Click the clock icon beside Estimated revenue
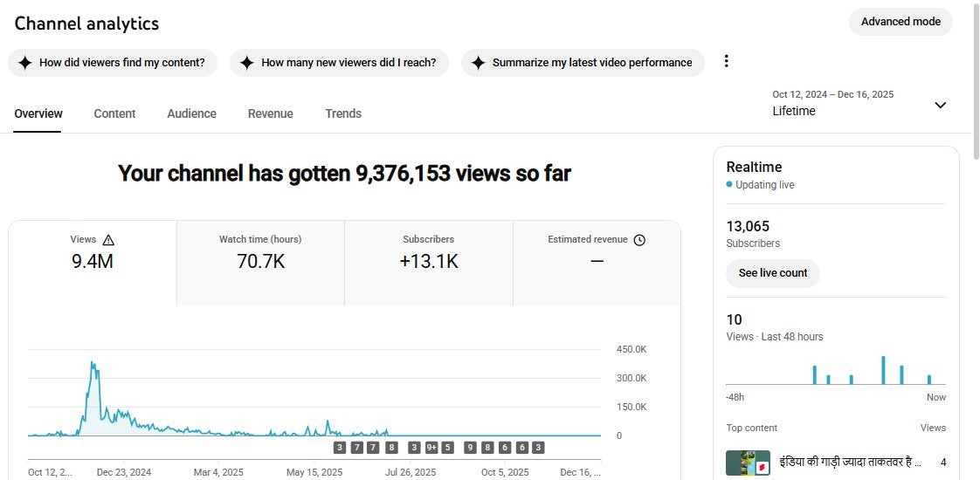 [639, 240]
